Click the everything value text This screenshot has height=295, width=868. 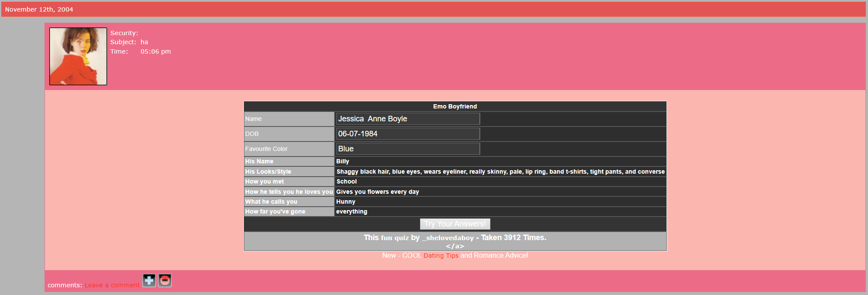pyautogui.click(x=352, y=211)
